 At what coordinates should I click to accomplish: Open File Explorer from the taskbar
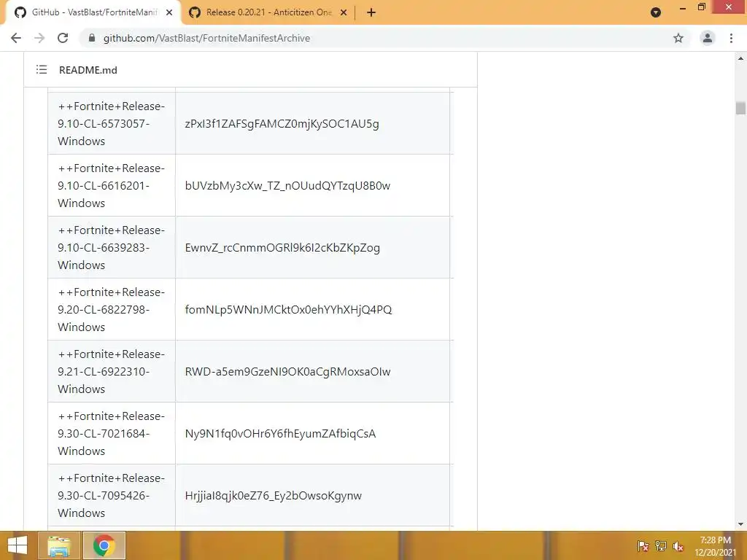point(58,545)
